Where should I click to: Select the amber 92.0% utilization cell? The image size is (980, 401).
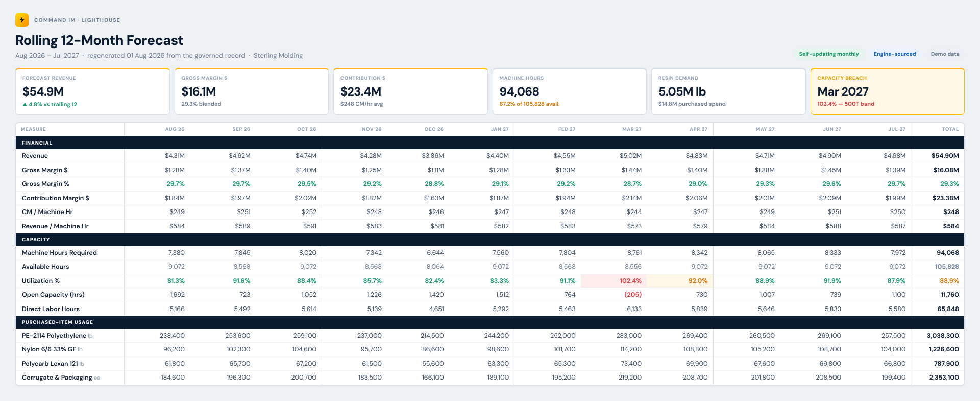point(680,281)
